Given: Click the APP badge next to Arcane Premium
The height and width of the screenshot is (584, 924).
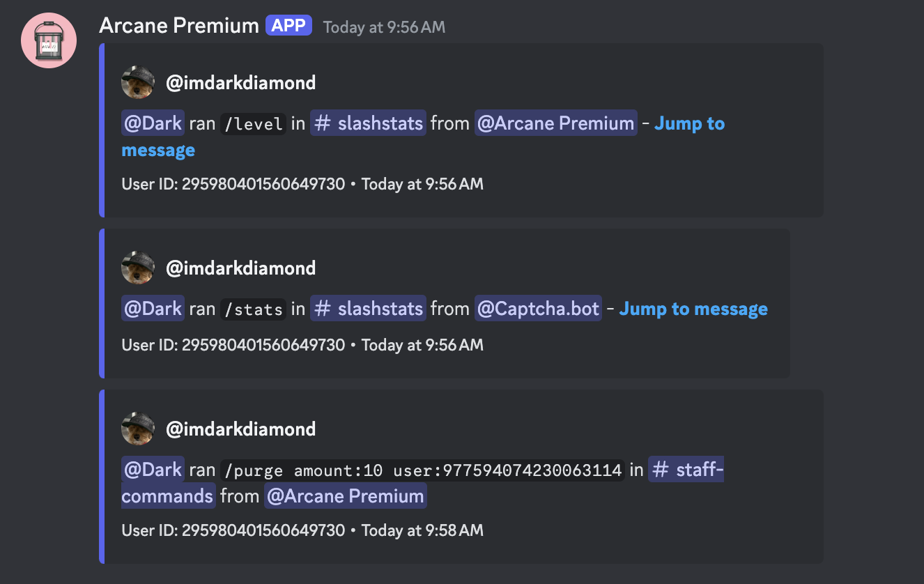Looking at the screenshot, I should point(288,26).
